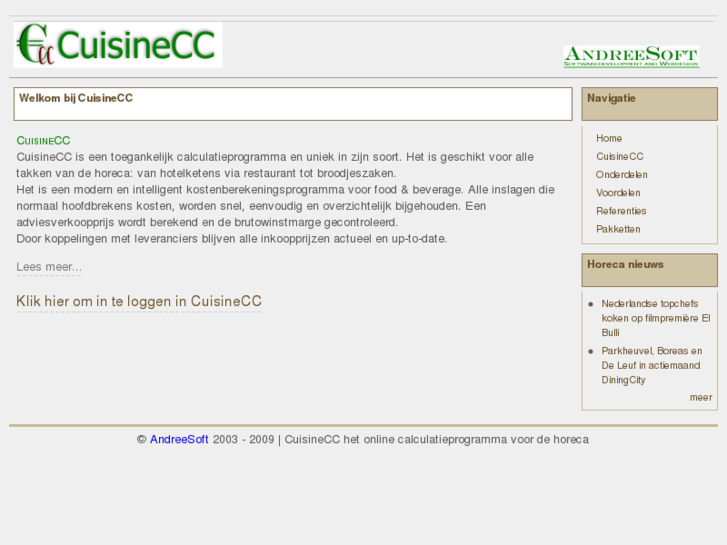Open news item Parkheuvel, Boreas en De Leuf
This screenshot has width=727, height=545.
click(651, 365)
